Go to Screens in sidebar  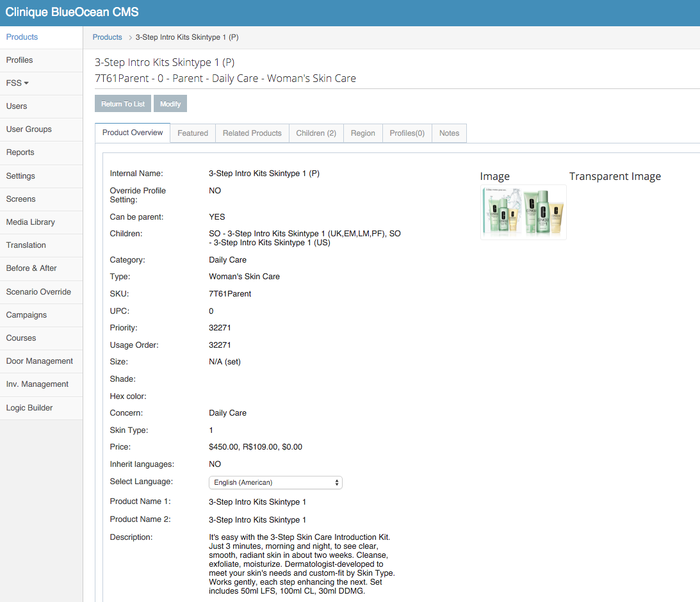(41, 199)
